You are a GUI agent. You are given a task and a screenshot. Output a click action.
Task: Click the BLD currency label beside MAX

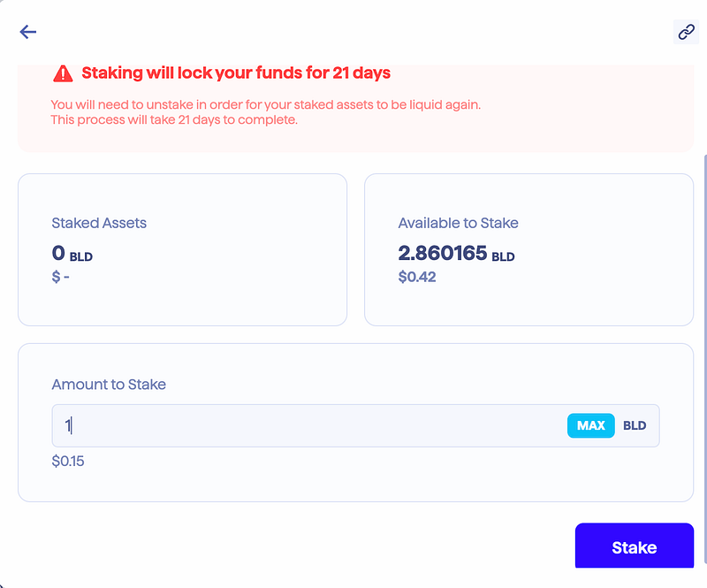[x=635, y=425]
